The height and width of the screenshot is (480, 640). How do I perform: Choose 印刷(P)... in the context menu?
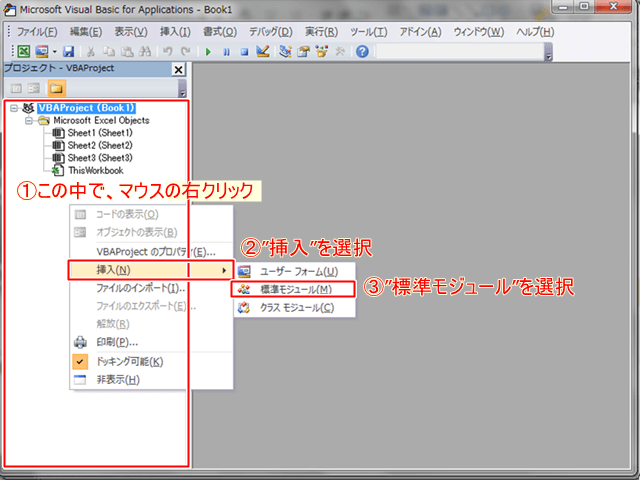(151, 342)
